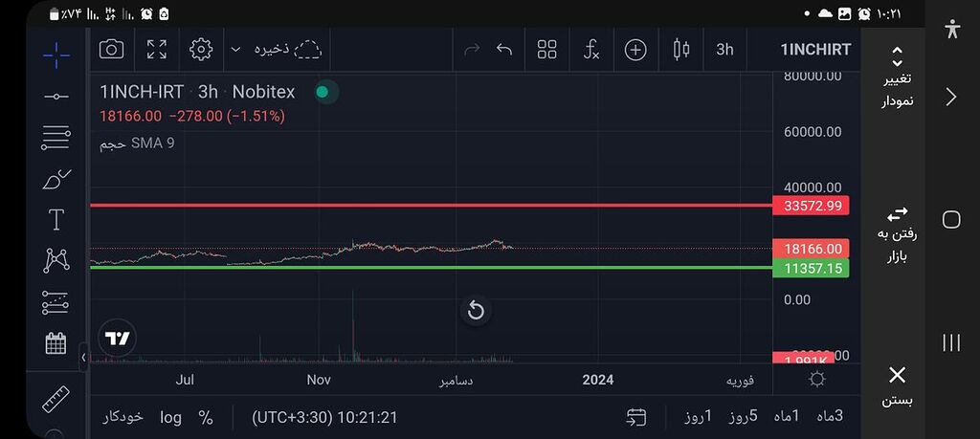The width and height of the screenshot is (980, 439).
Task: Enter fullscreen chart mode
Action: click(157, 50)
